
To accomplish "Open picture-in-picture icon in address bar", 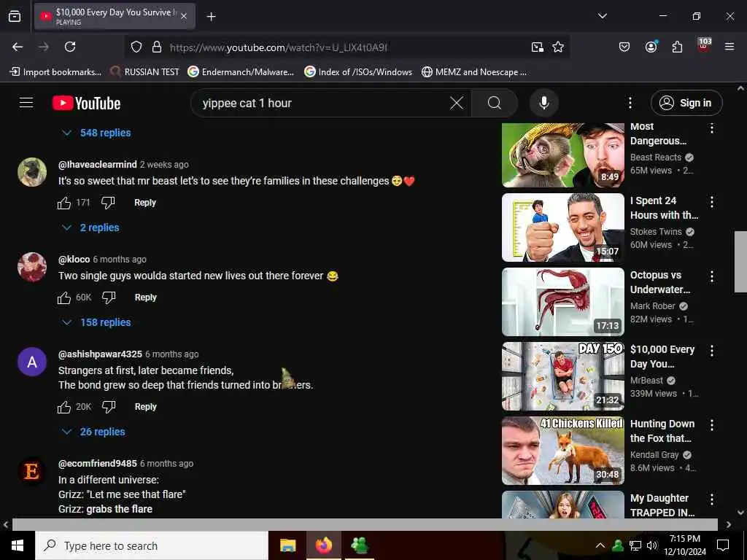I will [538, 47].
